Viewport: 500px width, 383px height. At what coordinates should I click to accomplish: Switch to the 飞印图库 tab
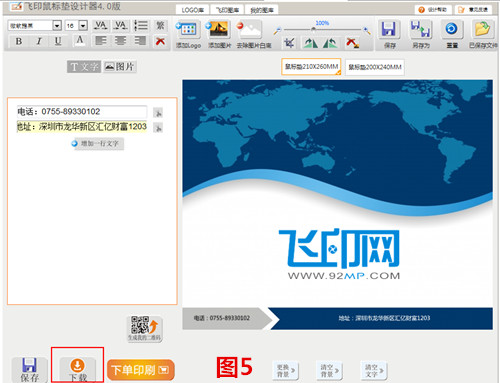[227, 10]
